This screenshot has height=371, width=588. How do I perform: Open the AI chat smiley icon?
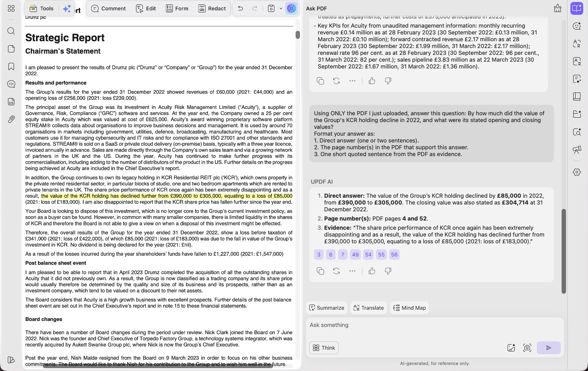(x=577, y=26)
